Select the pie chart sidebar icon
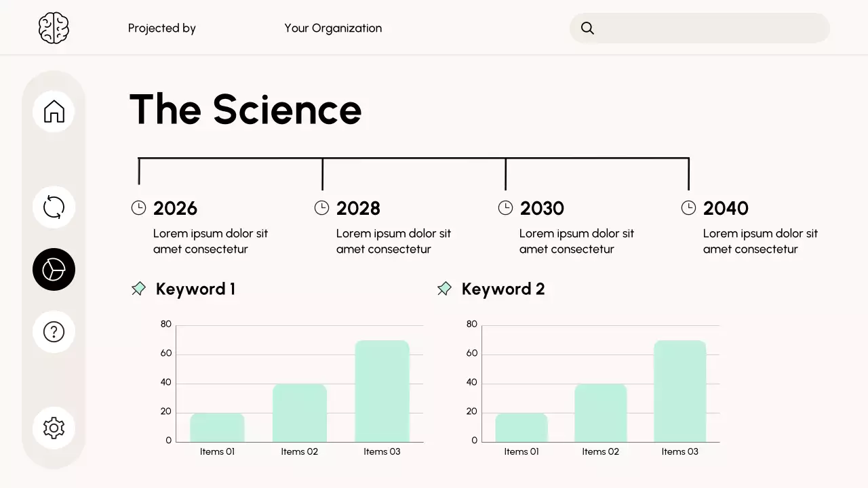Screen dimensions: 868x488 pos(54,269)
